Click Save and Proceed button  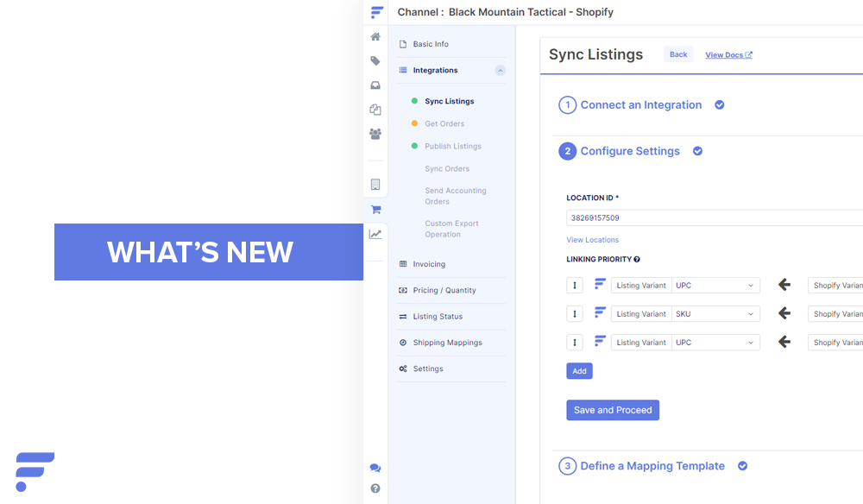(613, 410)
